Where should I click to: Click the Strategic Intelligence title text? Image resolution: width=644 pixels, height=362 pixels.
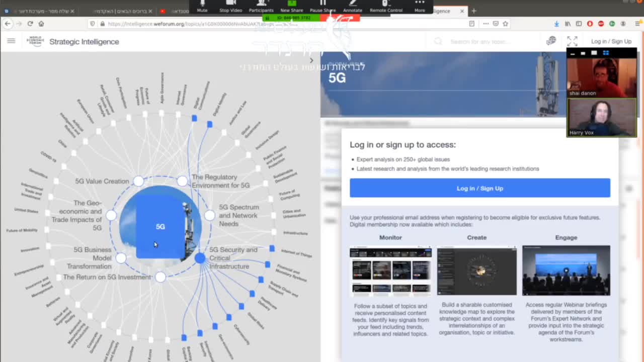pyautogui.click(x=84, y=42)
